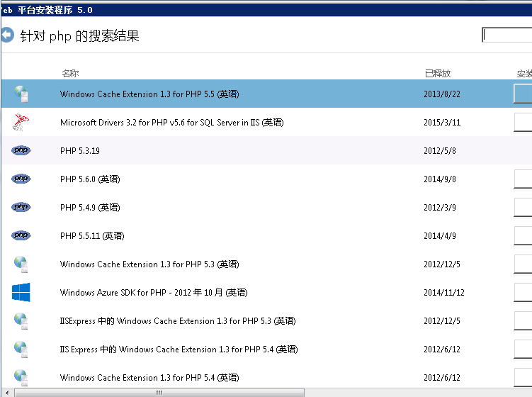Select IISExpress 中的 Windows Cache Extension PHP 5.3
The height and width of the screenshot is (397, 532).
tap(178, 321)
